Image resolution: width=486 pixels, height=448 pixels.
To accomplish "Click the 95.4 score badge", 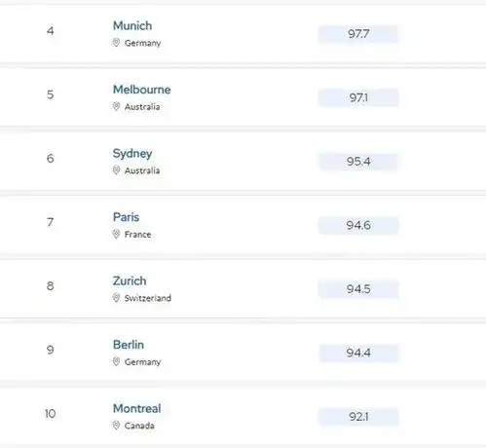I will [x=358, y=162].
